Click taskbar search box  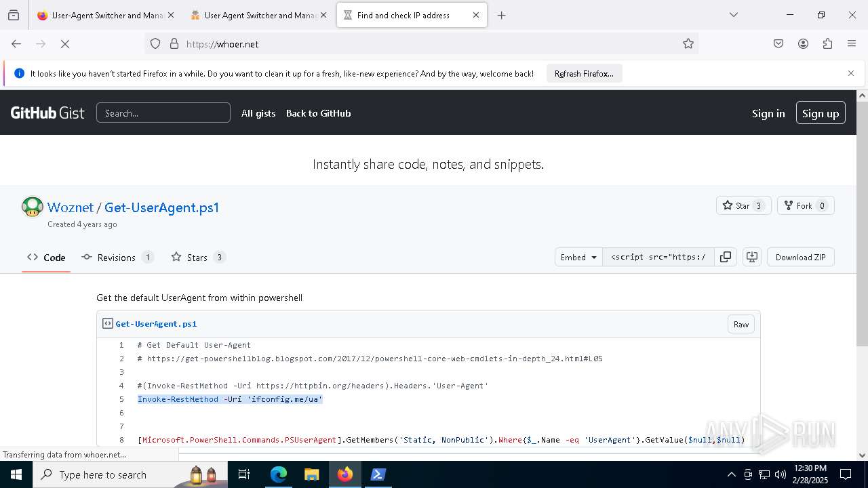pos(130,474)
